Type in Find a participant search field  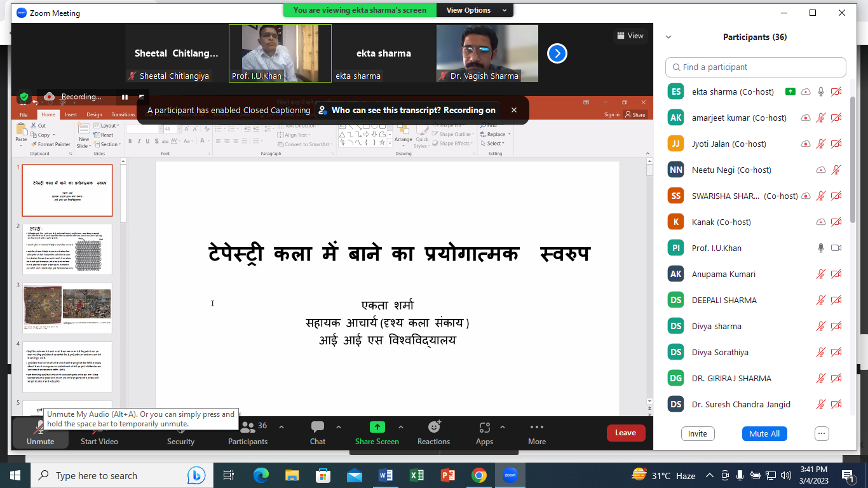click(x=756, y=67)
